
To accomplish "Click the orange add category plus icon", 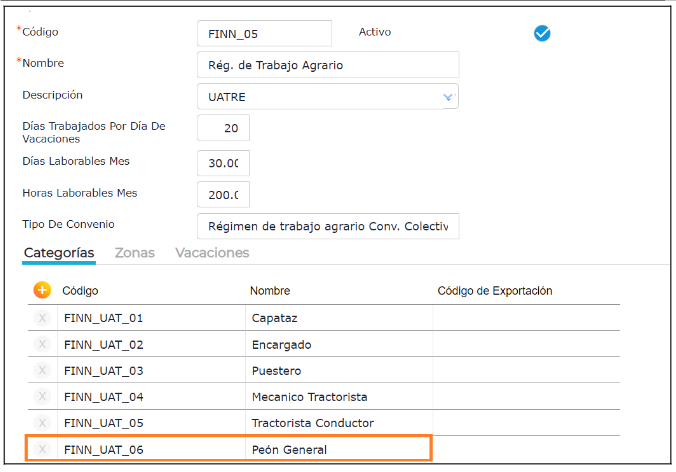I will 42,290.
